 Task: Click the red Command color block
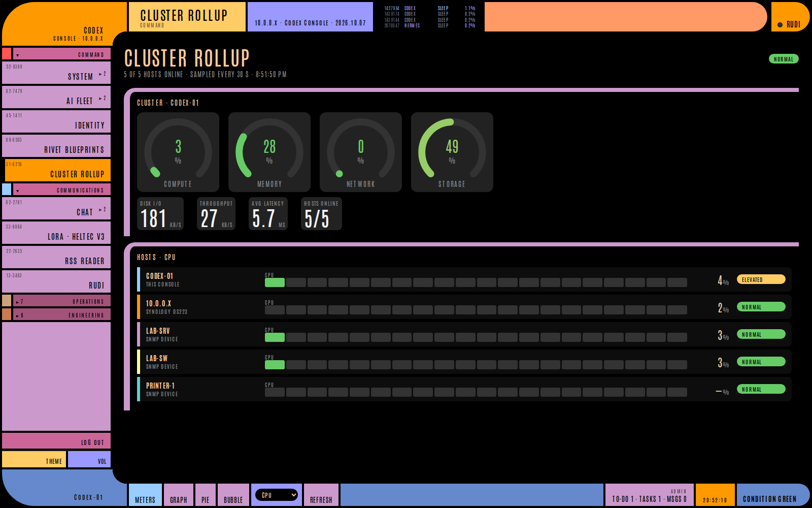tap(7, 54)
